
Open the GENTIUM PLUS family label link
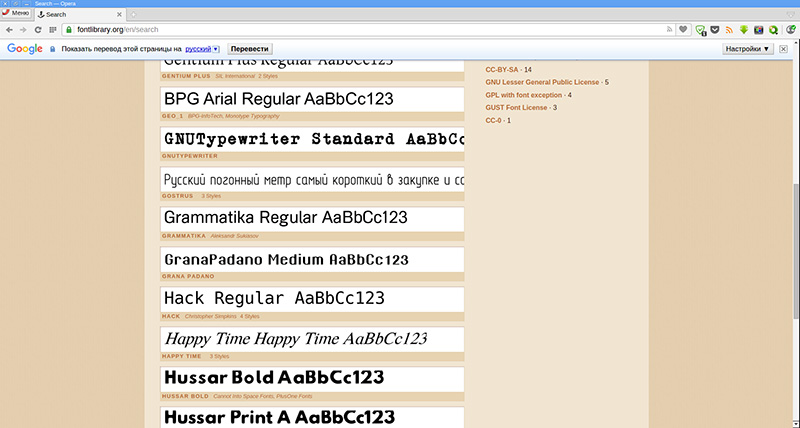click(x=186, y=76)
